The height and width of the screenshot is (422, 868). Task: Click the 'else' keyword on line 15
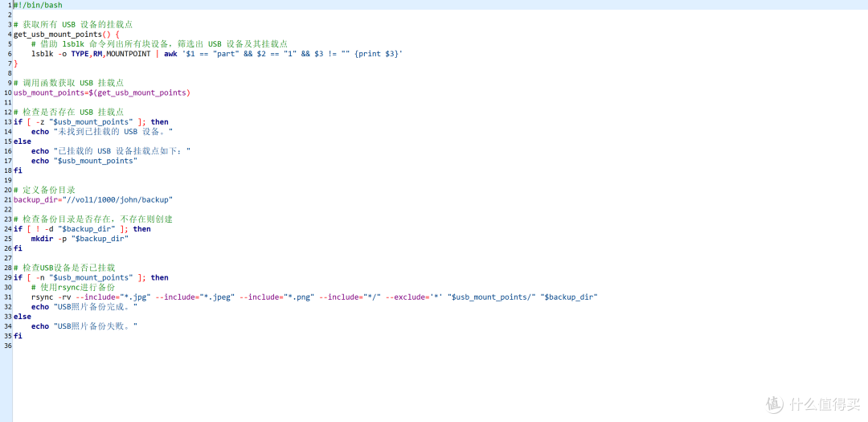click(x=23, y=141)
